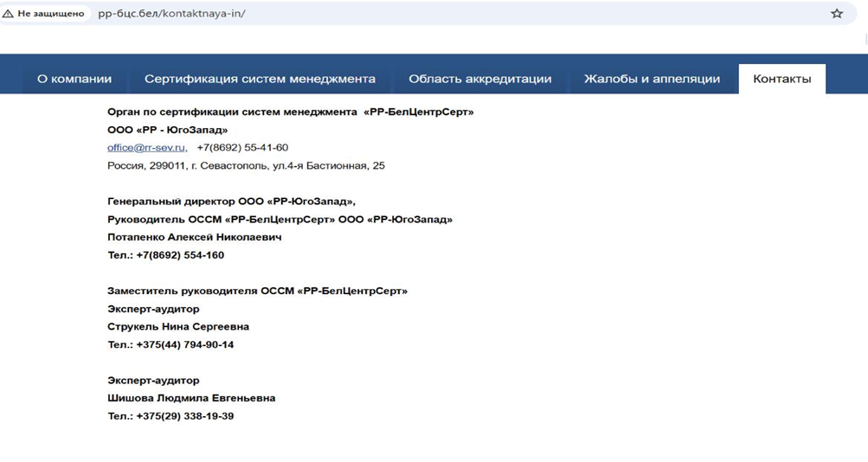The width and height of the screenshot is (868, 462).
Task: Click the office@rr-sev.ru email link
Action: tap(147, 148)
